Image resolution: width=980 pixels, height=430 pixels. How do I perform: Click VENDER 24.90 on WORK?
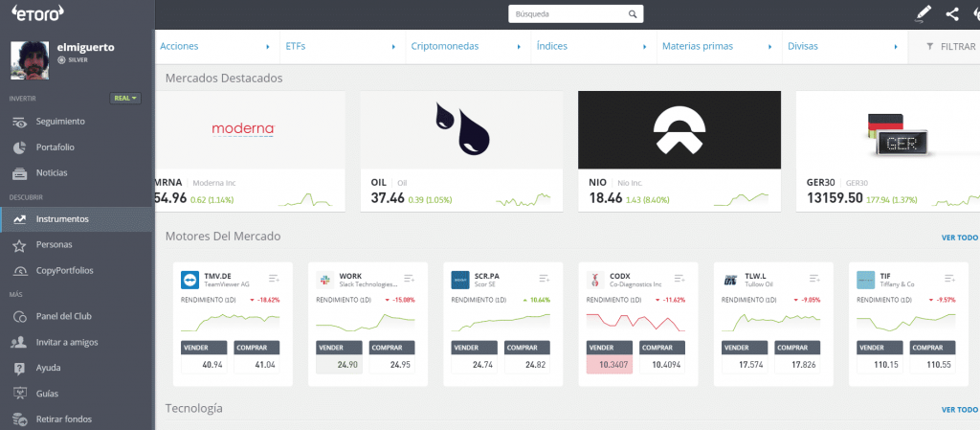pos(339,357)
